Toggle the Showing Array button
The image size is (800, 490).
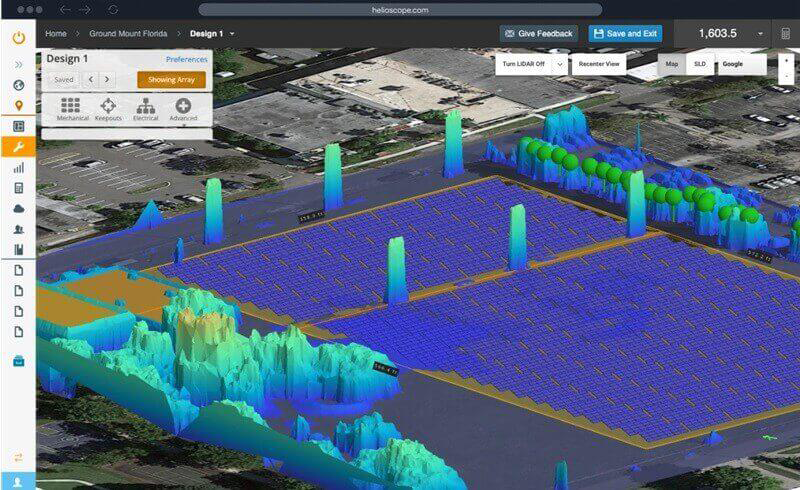point(171,80)
